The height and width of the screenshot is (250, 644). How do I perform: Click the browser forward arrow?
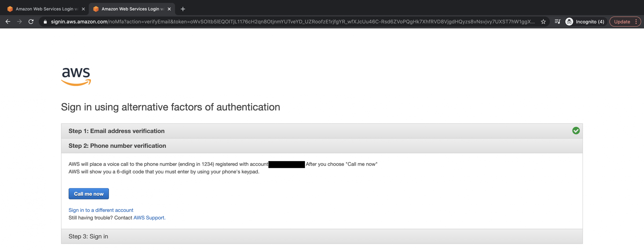coord(20,22)
